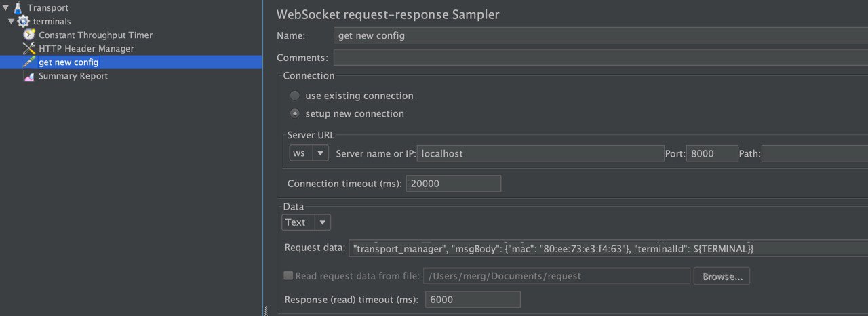The height and width of the screenshot is (316, 868).
Task: Click the Request data text field
Action: point(608,249)
